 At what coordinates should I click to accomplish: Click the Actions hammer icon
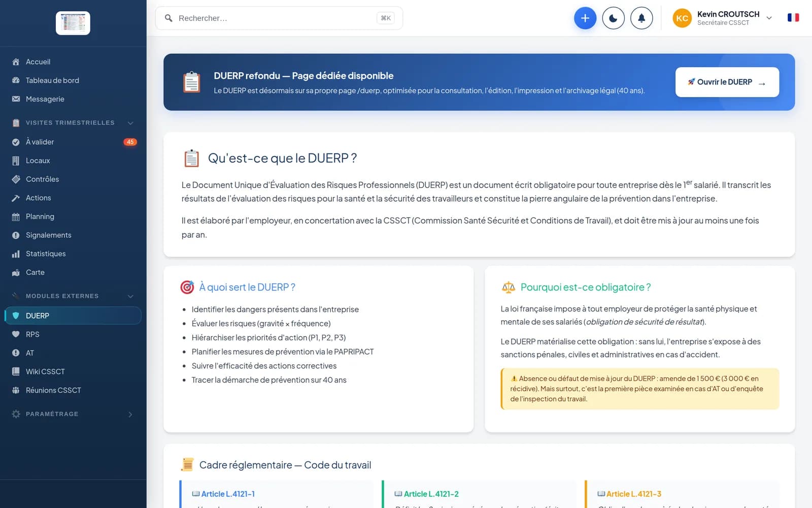click(x=16, y=198)
